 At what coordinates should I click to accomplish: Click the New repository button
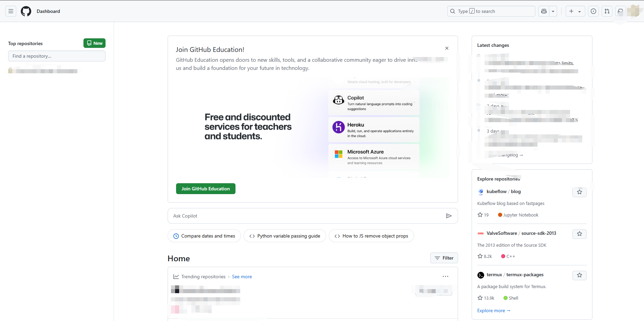coord(94,43)
